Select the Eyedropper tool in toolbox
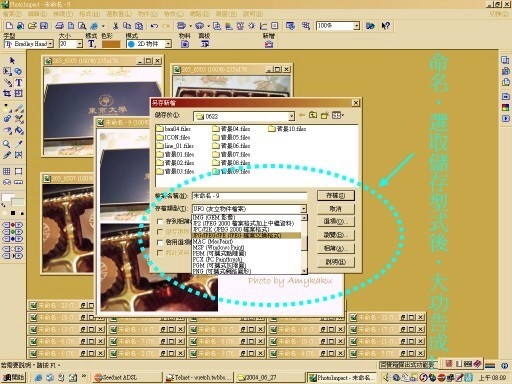This screenshot has height=384, width=512. pos(19,144)
